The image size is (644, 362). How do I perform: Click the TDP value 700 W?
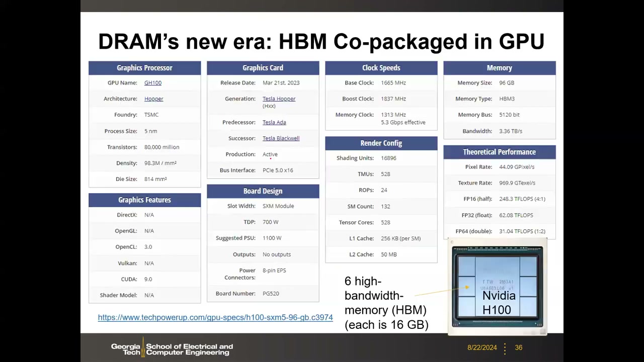[270, 222]
